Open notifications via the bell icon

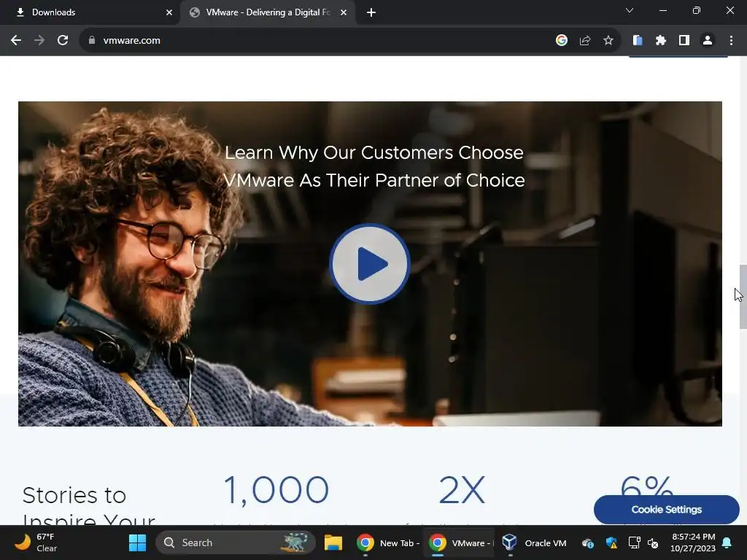pyautogui.click(x=727, y=542)
